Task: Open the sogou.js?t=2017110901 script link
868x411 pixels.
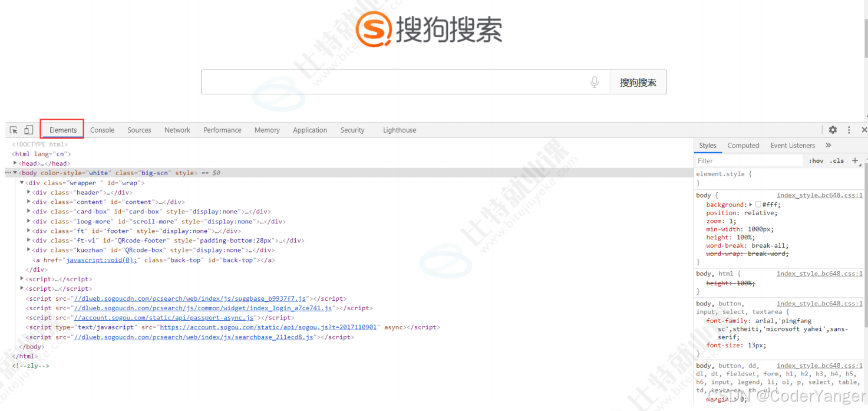Action: click(x=268, y=327)
